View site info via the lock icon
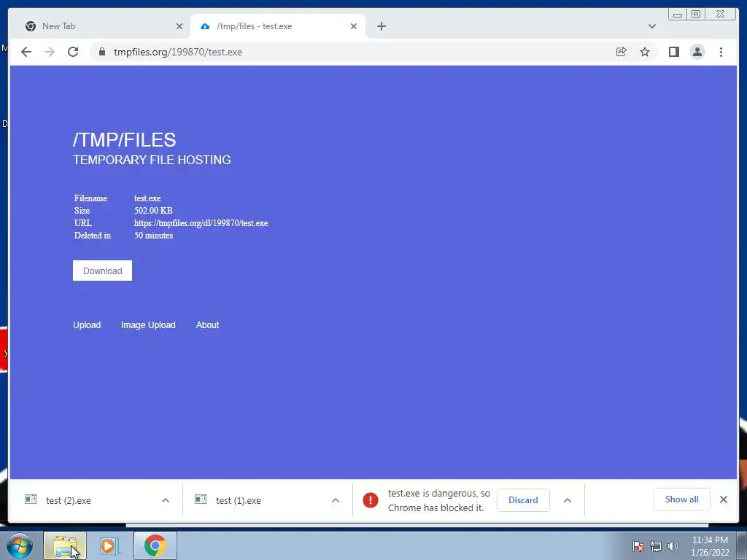This screenshot has width=747, height=560. pyautogui.click(x=102, y=52)
